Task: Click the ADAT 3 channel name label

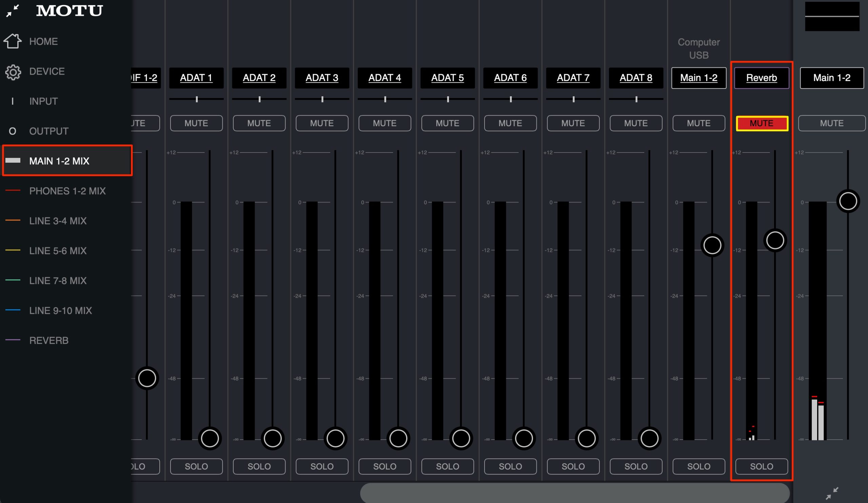Action: point(322,78)
